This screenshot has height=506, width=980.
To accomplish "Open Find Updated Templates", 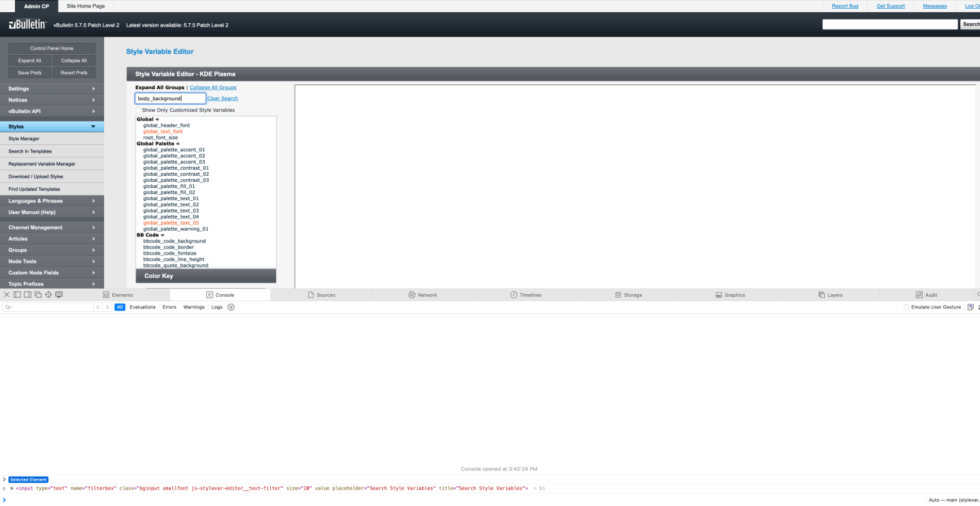I will (52, 189).
